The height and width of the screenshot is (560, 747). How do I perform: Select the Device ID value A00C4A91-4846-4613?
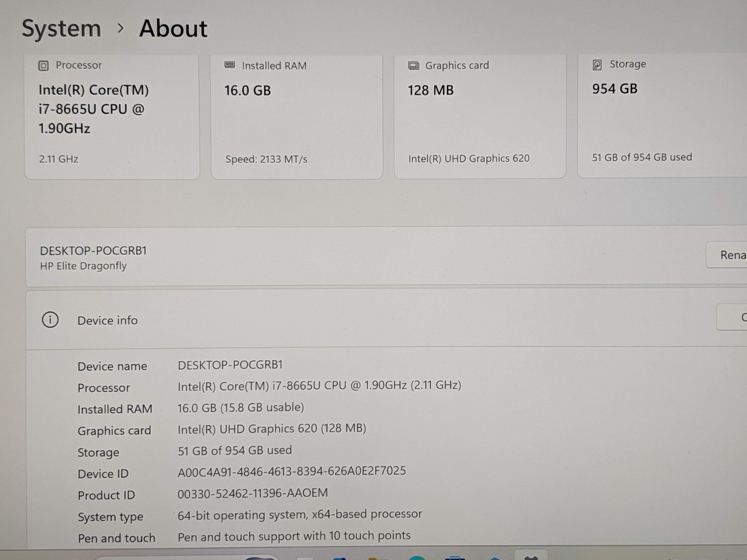292,471
